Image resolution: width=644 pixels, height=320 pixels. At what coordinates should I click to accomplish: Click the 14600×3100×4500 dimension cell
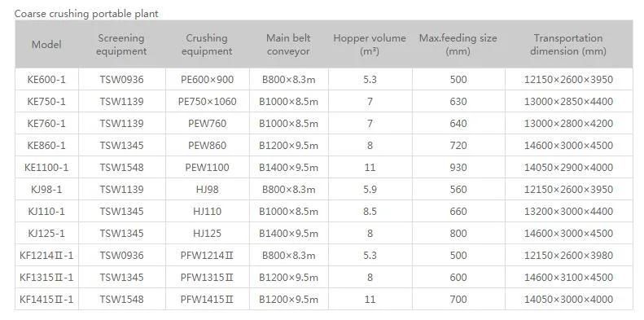pos(568,278)
